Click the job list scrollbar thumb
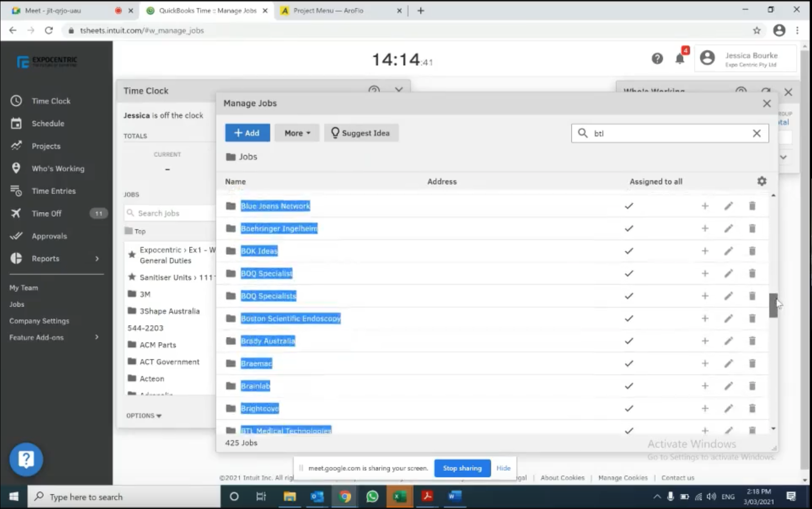Screen dimensions: 812x509 pos(773,306)
